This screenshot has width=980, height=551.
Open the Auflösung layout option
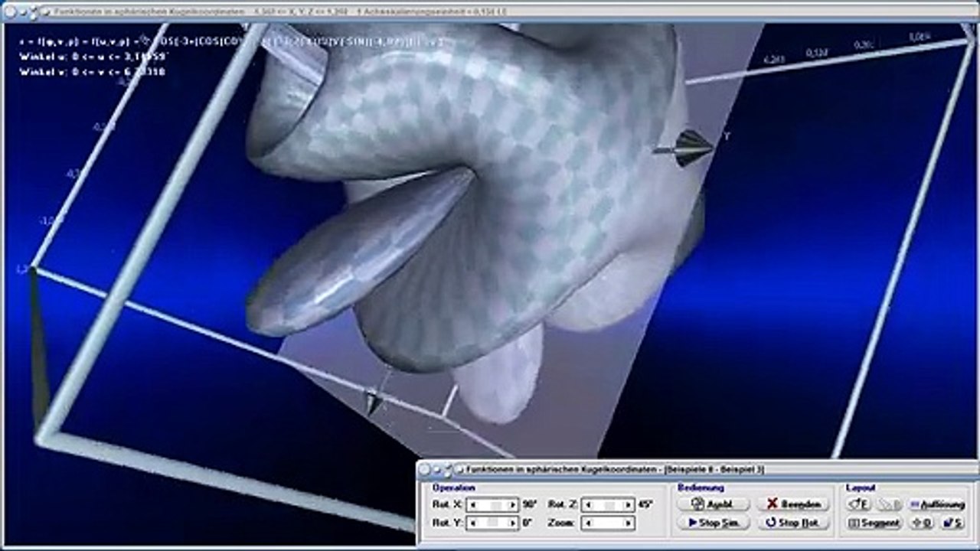[936, 504]
